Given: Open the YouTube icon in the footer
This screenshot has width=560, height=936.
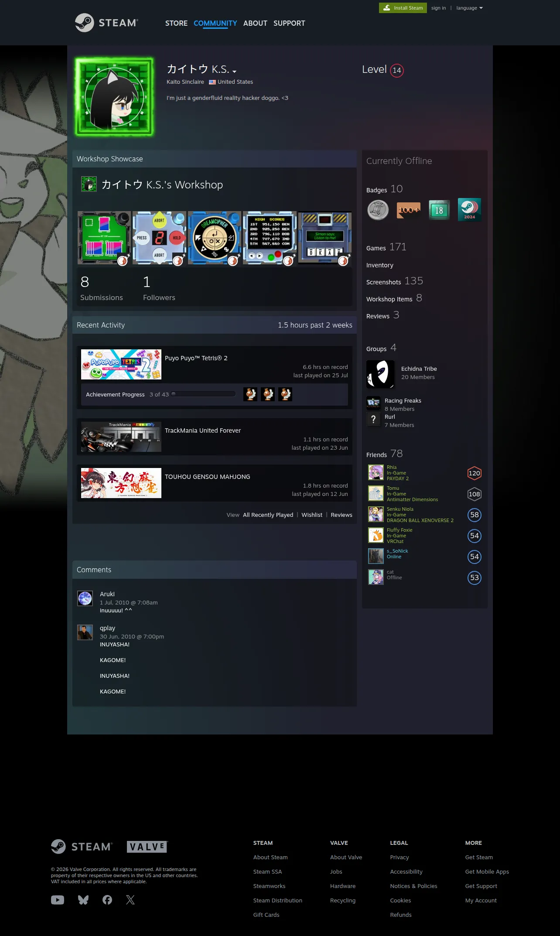Looking at the screenshot, I should click(58, 900).
